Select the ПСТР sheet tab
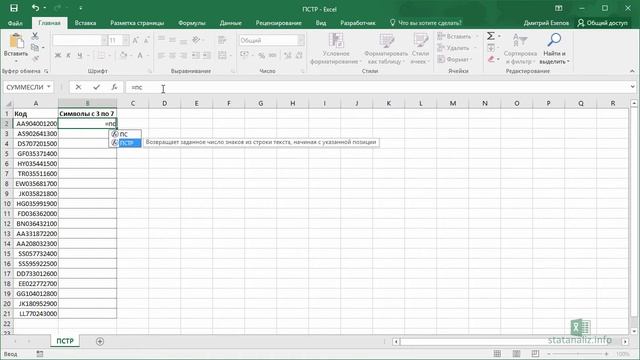640x360 pixels. tap(65, 341)
